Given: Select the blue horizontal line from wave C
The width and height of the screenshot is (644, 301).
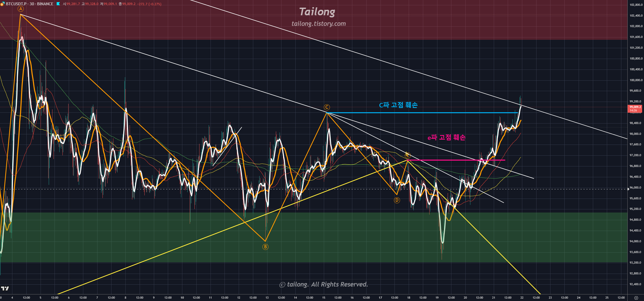Looking at the screenshot, I should [x=422, y=113].
